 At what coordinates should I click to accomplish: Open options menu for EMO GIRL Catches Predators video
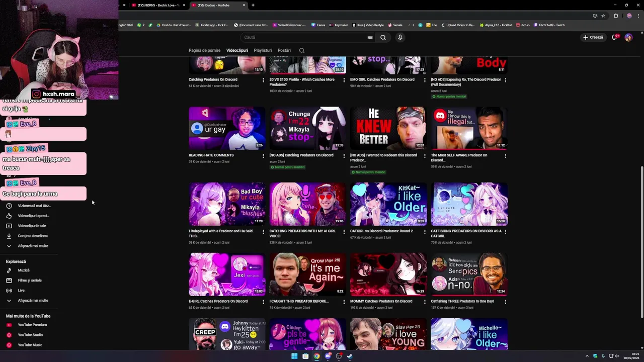[425, 80]
